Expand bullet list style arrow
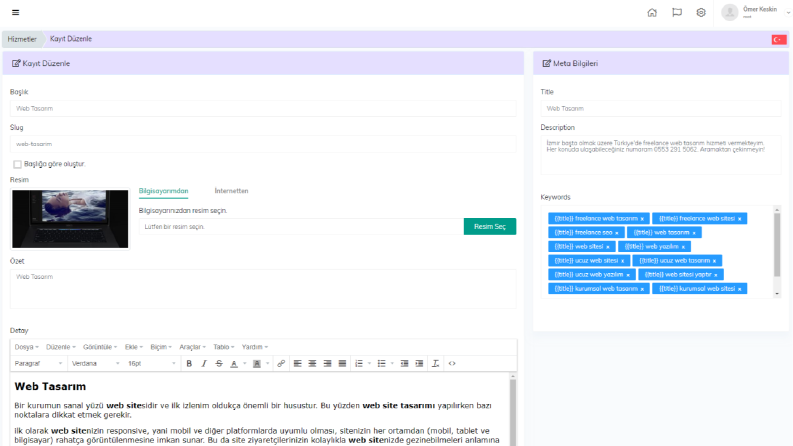 pyautogui.click(x=392, y=364)
